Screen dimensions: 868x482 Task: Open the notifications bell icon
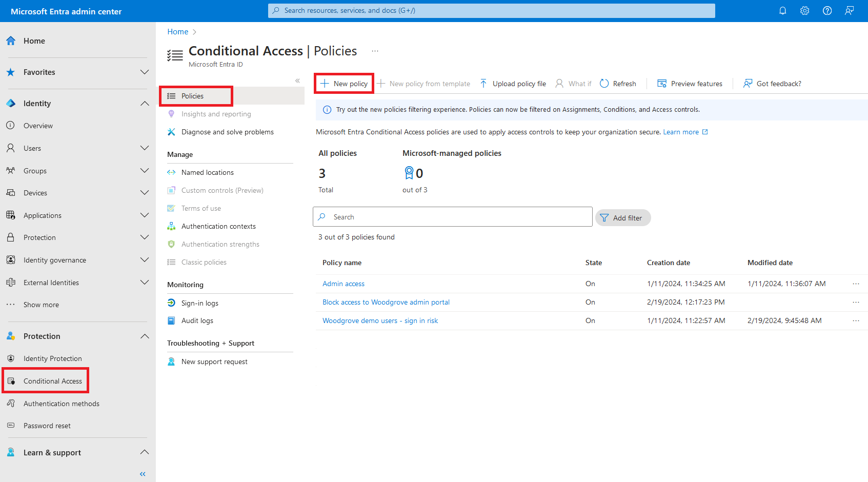coord(782,11)
